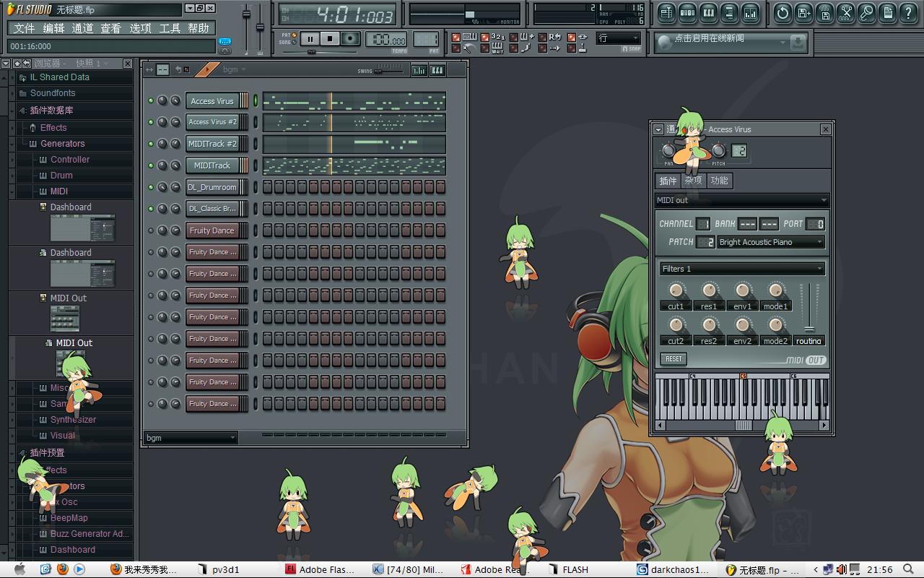
Task: Open the MIDI out plugin dropdown
Action: pos(742,200)
